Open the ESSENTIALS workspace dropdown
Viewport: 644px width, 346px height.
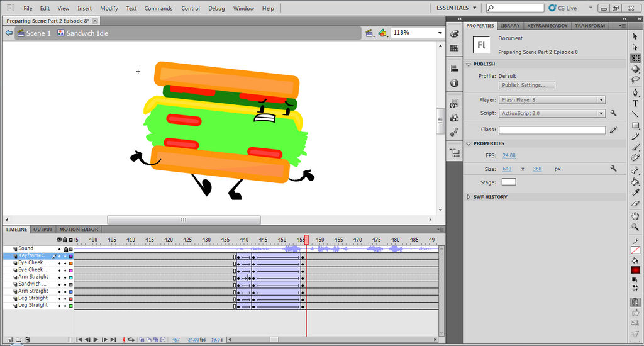(x=457, y=8)
